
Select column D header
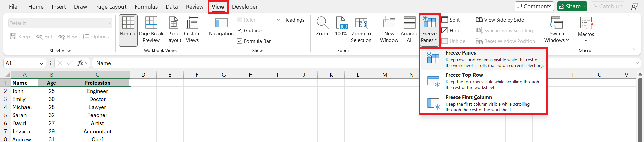tap(143, 75)
